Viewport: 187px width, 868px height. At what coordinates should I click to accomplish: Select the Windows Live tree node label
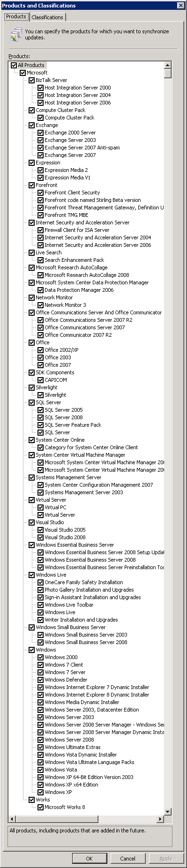(x=51, y=575)
